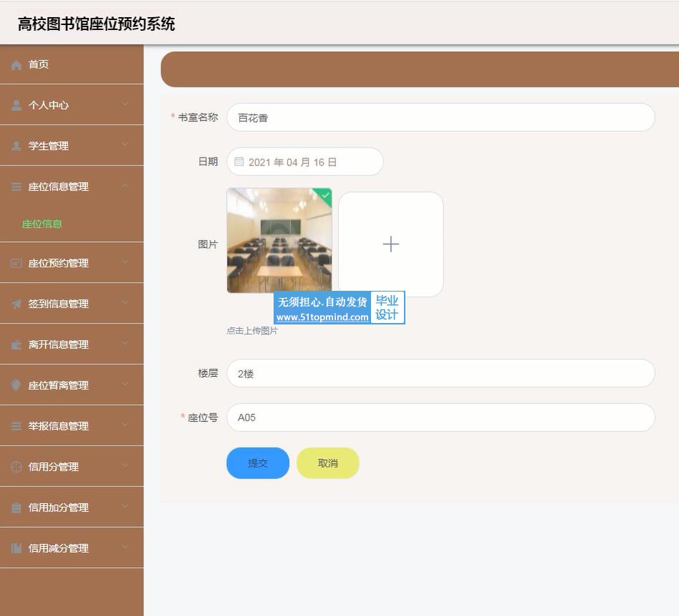Click the green checkmark on the uploaded photo
Viewport: 679px width, 616px height.
[326, 196]
